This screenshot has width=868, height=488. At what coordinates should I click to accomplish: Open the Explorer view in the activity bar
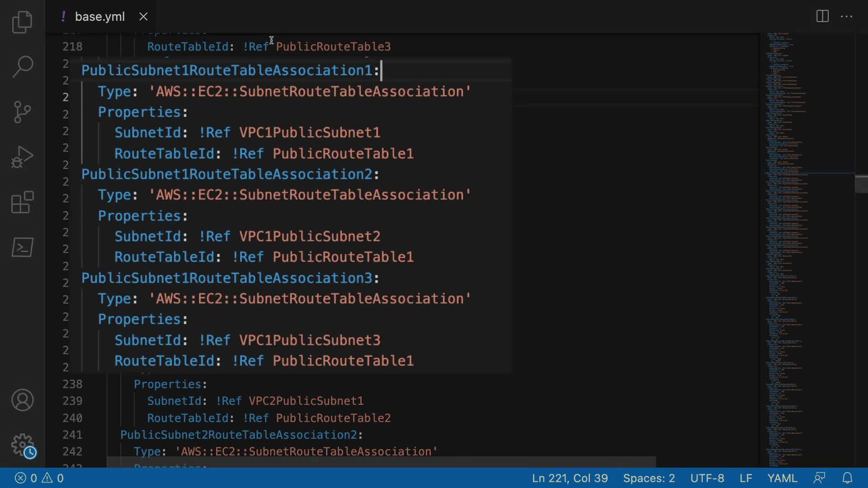[22, 22]
